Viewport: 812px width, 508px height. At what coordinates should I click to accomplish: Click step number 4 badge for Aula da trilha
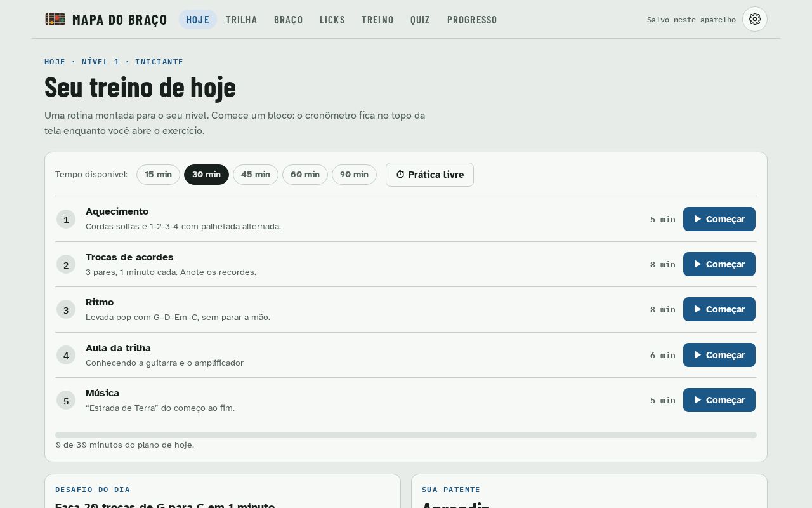click(66, 355)
